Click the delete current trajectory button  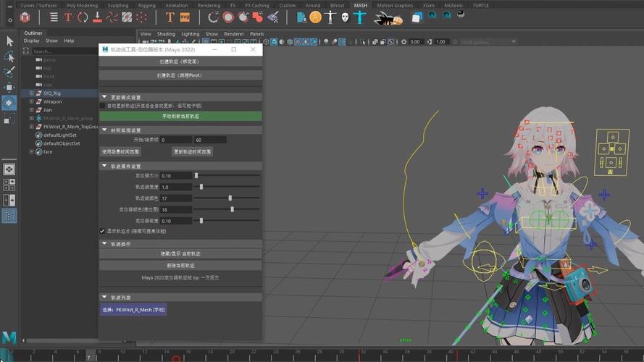(x=180, y=266)
